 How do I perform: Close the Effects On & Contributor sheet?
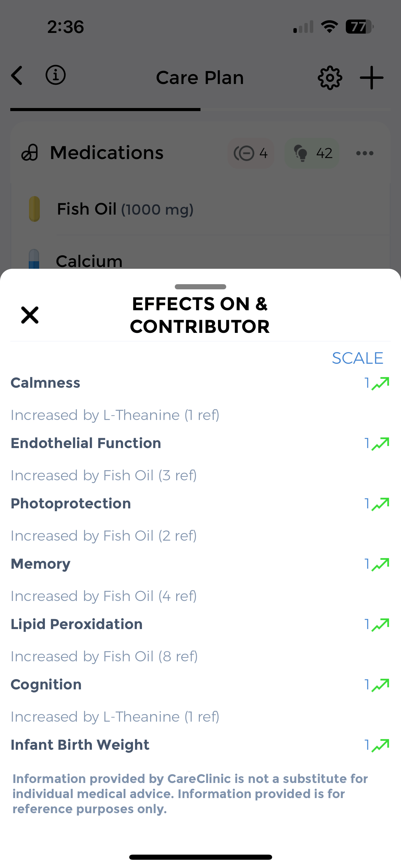29,315
